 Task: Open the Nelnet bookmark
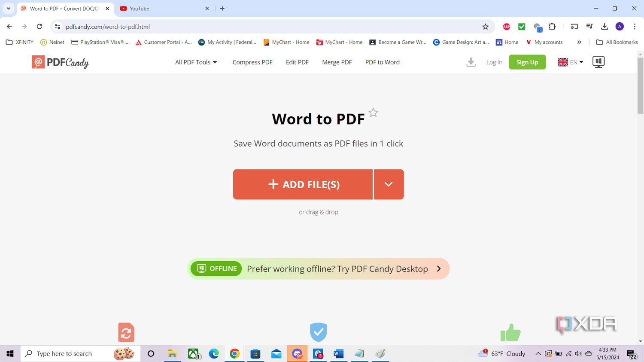tap(52, 42)
